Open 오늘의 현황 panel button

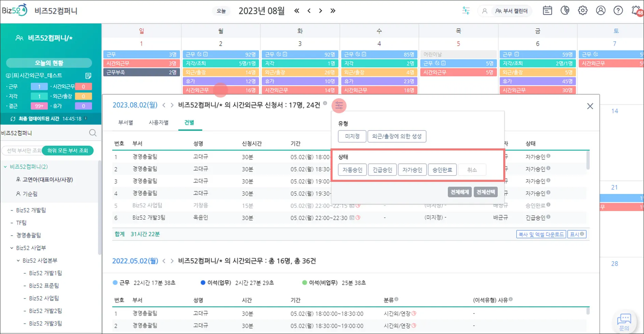click(x=49, y=63)
